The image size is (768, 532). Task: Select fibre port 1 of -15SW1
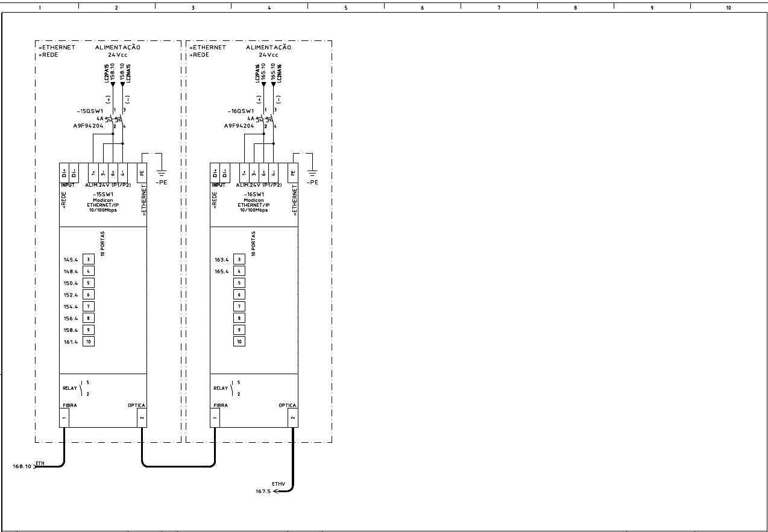tap(64, 418)
